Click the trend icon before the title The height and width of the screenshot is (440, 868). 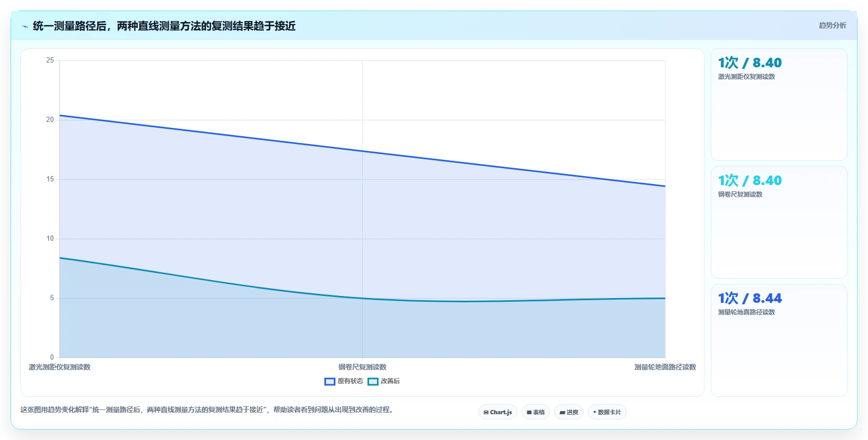pyautogui.click(x=25, y=26)
